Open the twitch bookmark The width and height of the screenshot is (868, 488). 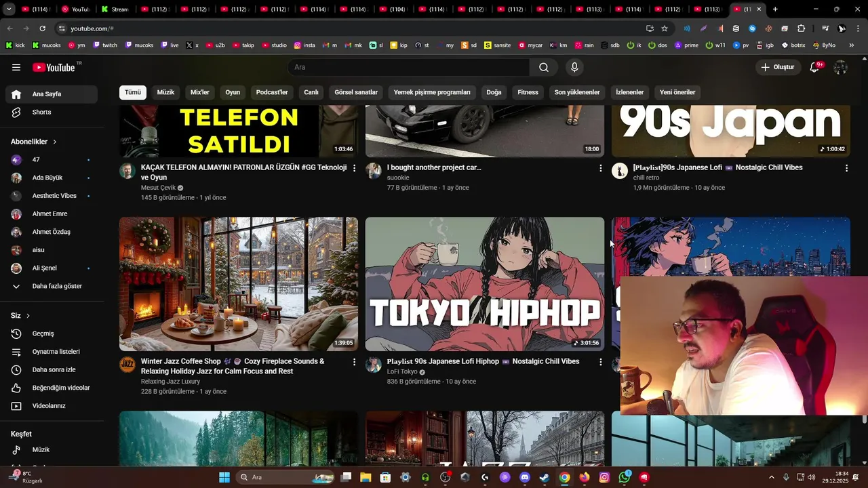point(105,45)
